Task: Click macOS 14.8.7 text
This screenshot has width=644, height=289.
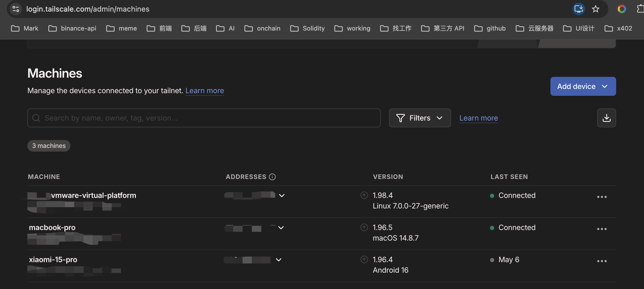Action: (x=396, y=238)
